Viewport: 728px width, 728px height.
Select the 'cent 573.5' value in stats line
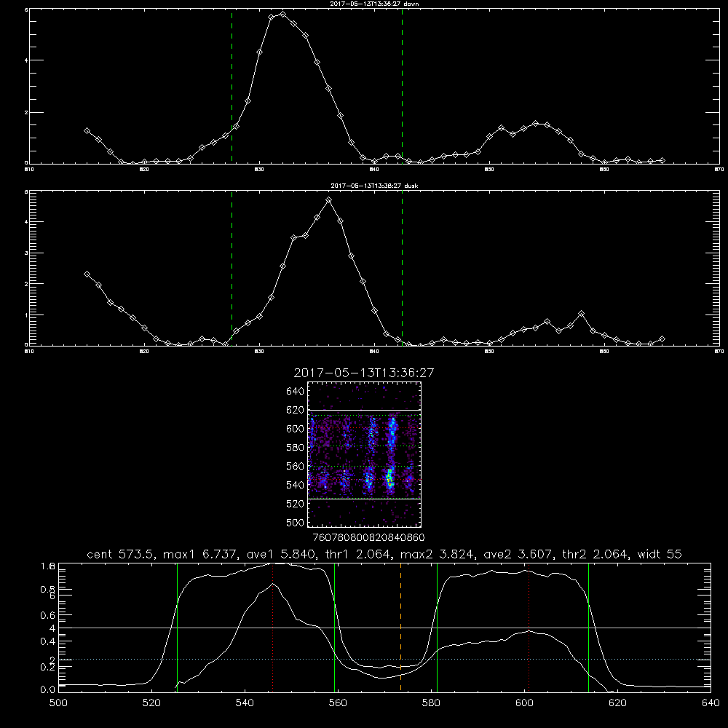(x=122, y=554)
